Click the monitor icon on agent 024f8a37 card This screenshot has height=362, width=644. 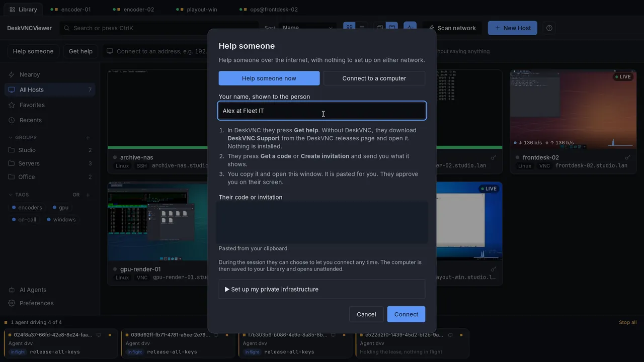[x=99, y=335]
